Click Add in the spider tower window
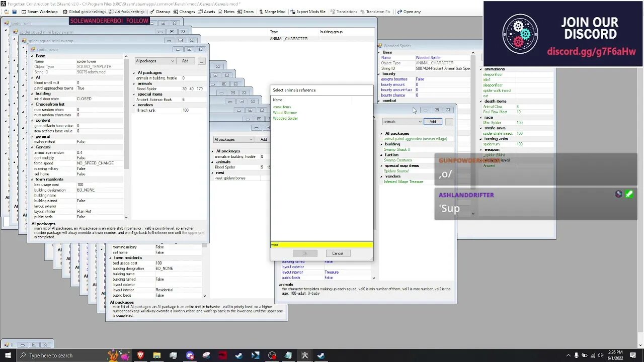The image size is (644, 362). coord(185,61)
